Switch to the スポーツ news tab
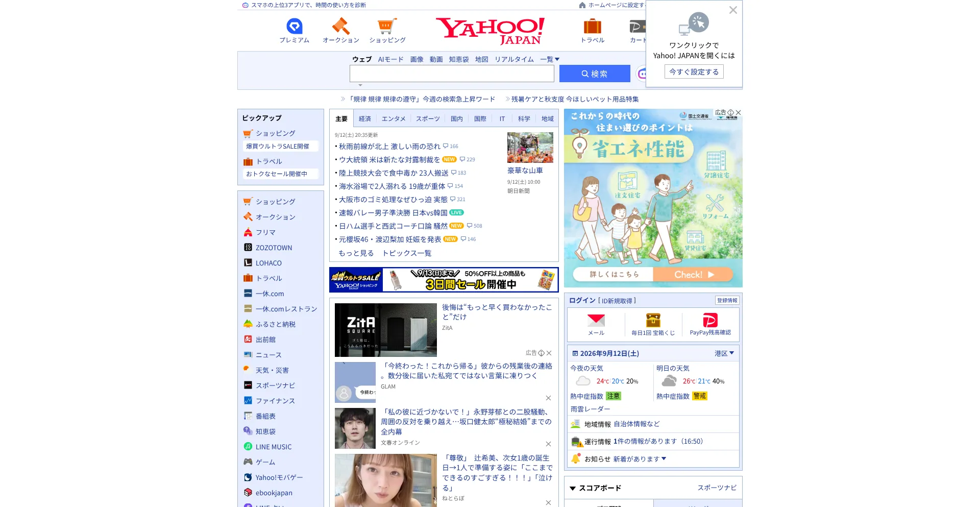Image resolution: width=980 pixels, height=507 pixels. click(x=428, y=119)
